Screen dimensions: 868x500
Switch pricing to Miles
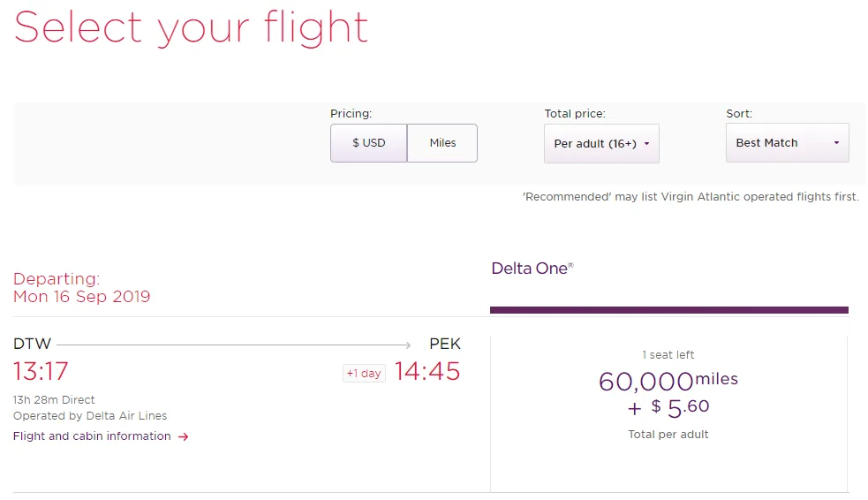(442, 143)
